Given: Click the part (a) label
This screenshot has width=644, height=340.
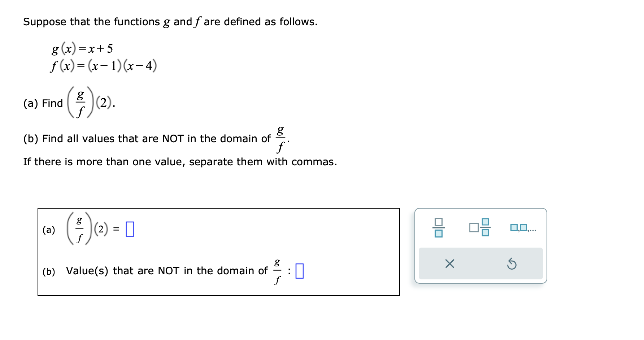Looking at the screenshot, I should pyautogui.click(x=49, y=229).
